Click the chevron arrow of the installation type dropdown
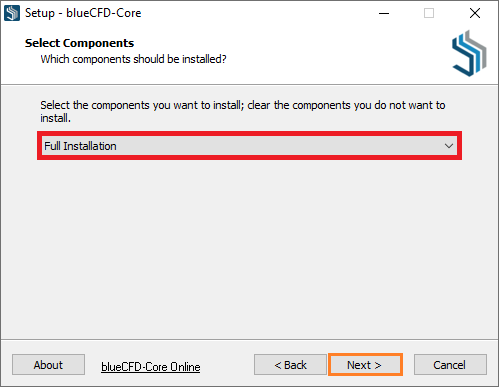This screenshot has width=499, height=387. click(449, 146)
